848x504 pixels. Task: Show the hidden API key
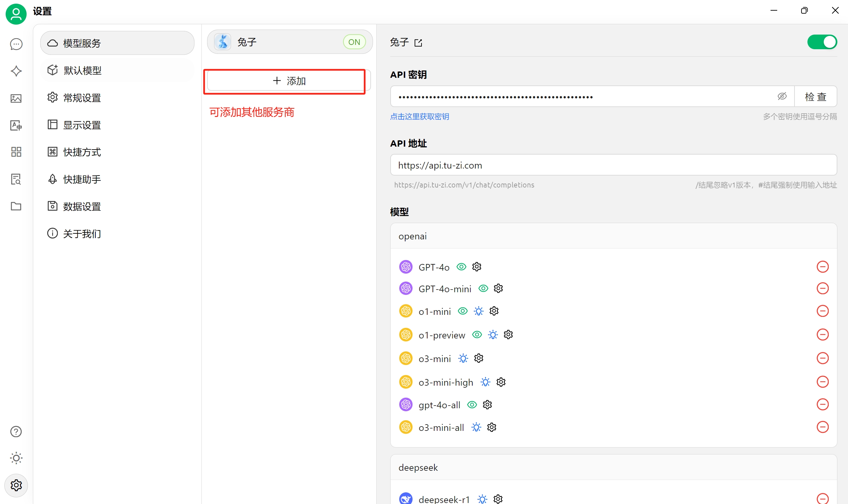[x=782, y=96]
